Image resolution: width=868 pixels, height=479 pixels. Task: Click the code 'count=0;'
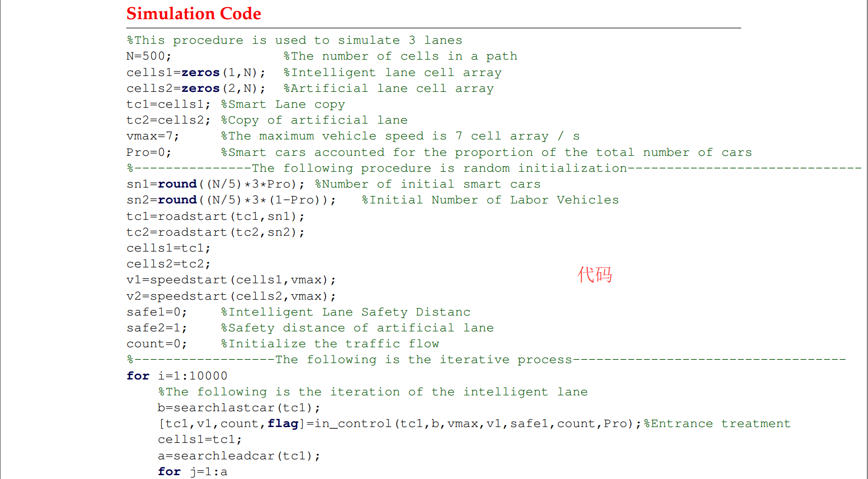pyautogui.click(x=156, y=344)
